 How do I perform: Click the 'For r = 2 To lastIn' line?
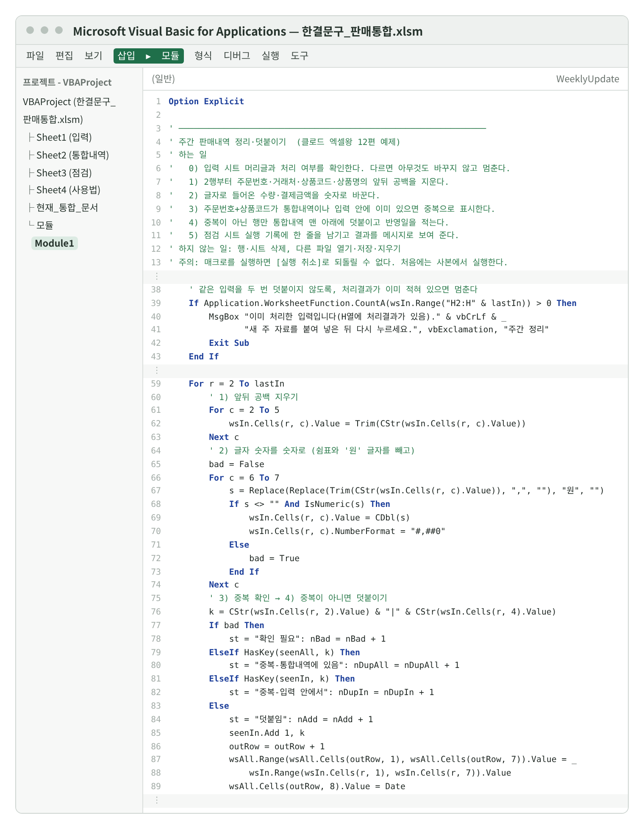pyautogui.click(x=236, y=384)
